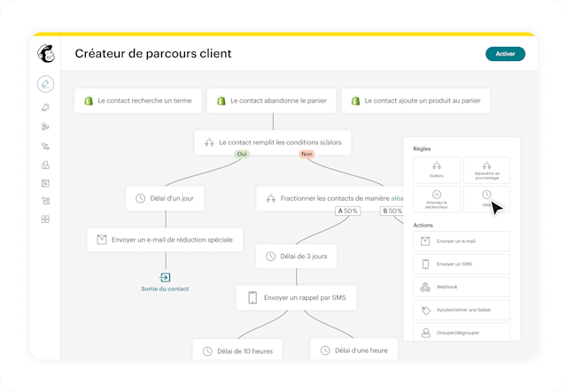Open the pencil Create icon in sidebar
This screenshot has height=392, width=567.
coord(45,84)
